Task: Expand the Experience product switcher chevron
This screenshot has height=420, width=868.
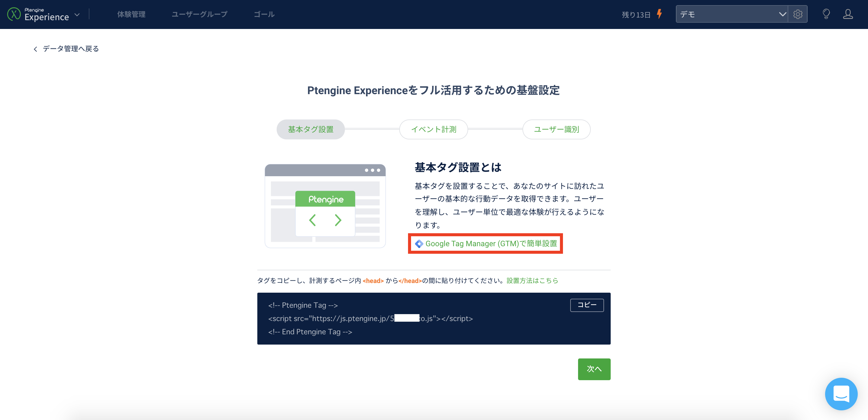Action: click(x=77, y=15)
